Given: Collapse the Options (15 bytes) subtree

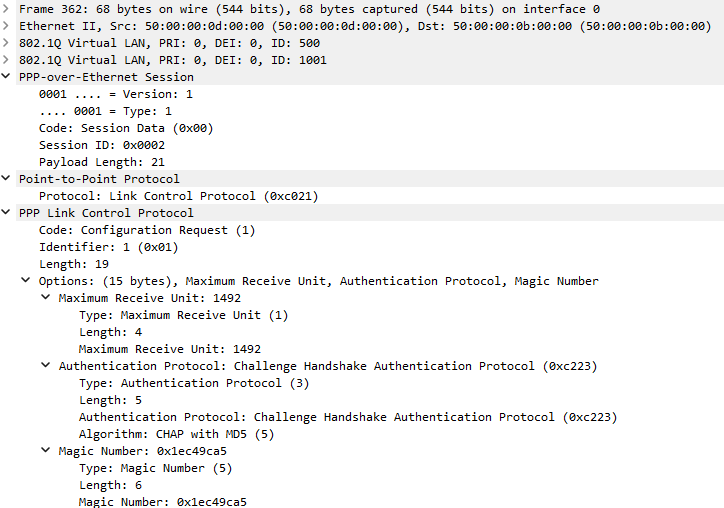Looking at the screenshot, I should click(26, 280).
